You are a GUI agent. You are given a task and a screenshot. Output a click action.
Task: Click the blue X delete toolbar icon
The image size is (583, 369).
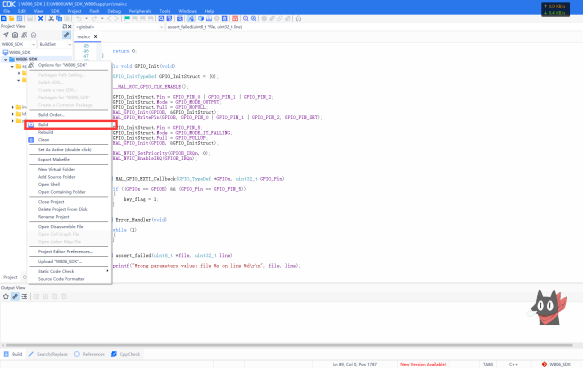tap(41, 19)
